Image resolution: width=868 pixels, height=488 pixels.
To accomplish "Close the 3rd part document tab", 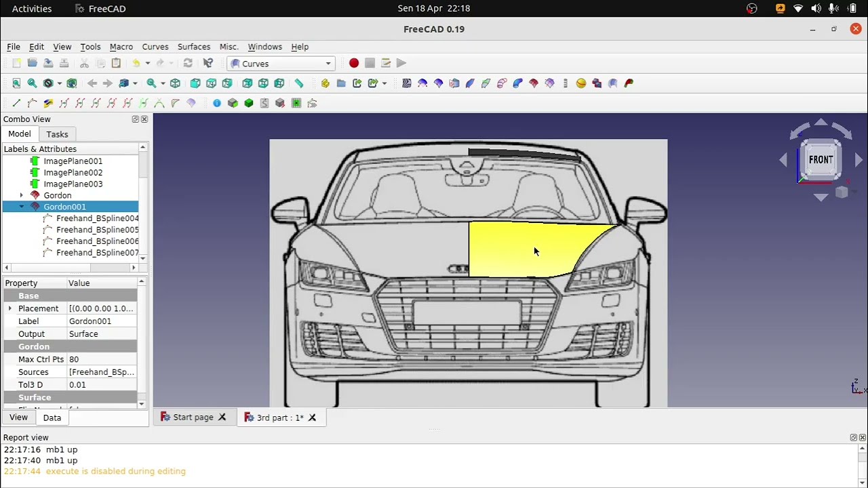I will click(x=312, y=418).
